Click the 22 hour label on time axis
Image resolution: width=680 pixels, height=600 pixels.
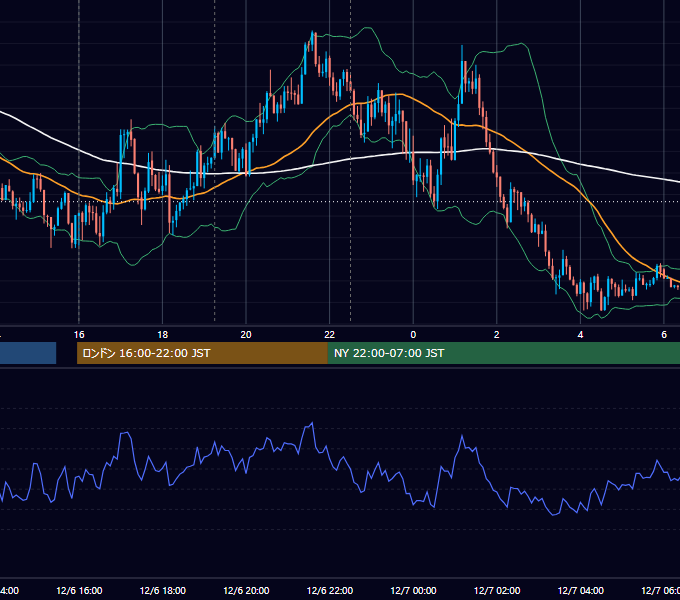coord(330,335)
